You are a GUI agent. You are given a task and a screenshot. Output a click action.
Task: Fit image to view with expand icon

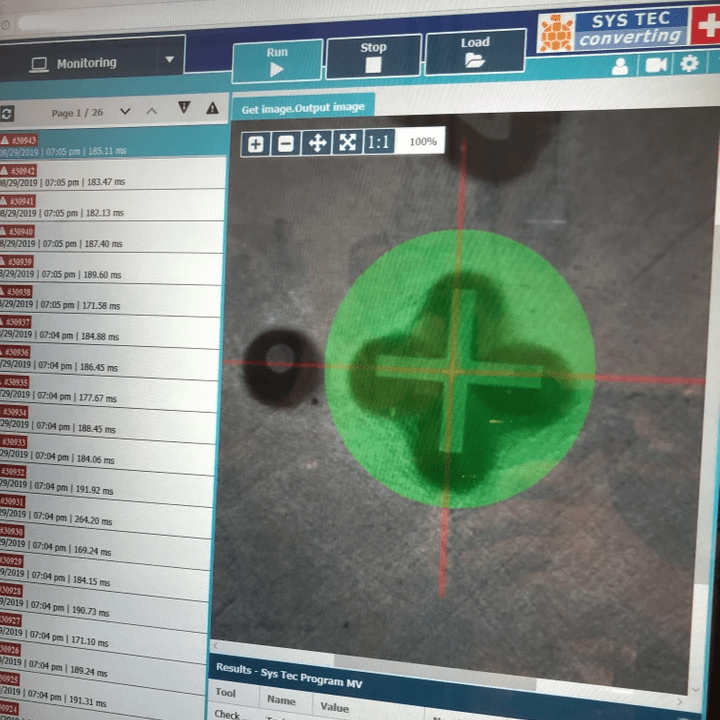point(347,142)
